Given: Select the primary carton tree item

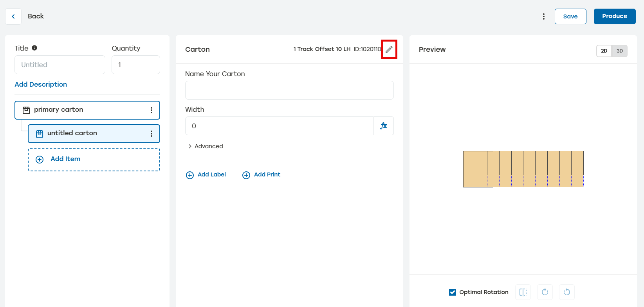Looking at the screenshot, I should coord(78,110).
